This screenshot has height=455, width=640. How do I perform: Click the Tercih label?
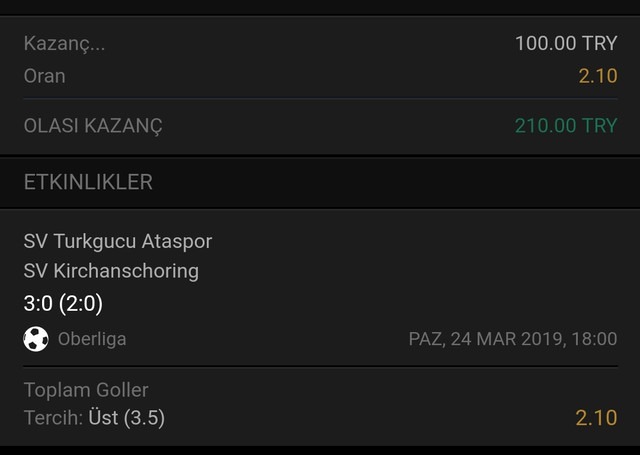53,418
